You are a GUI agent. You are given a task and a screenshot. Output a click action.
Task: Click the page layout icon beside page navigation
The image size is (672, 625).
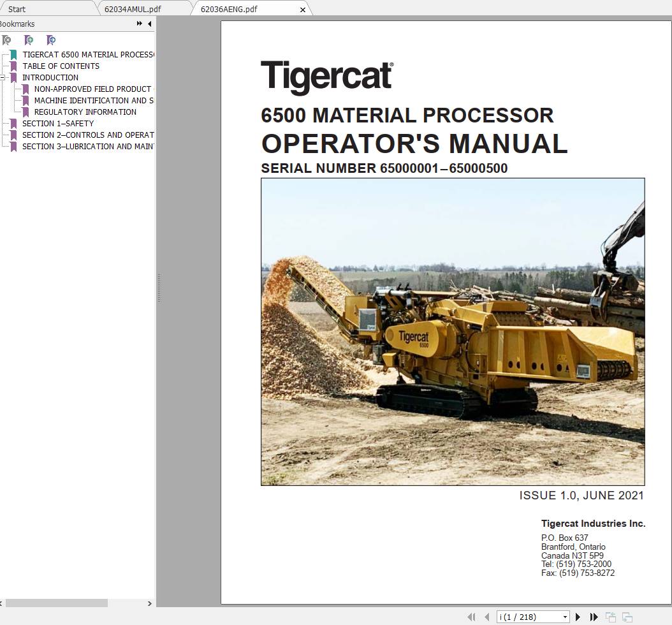(610, 617)
